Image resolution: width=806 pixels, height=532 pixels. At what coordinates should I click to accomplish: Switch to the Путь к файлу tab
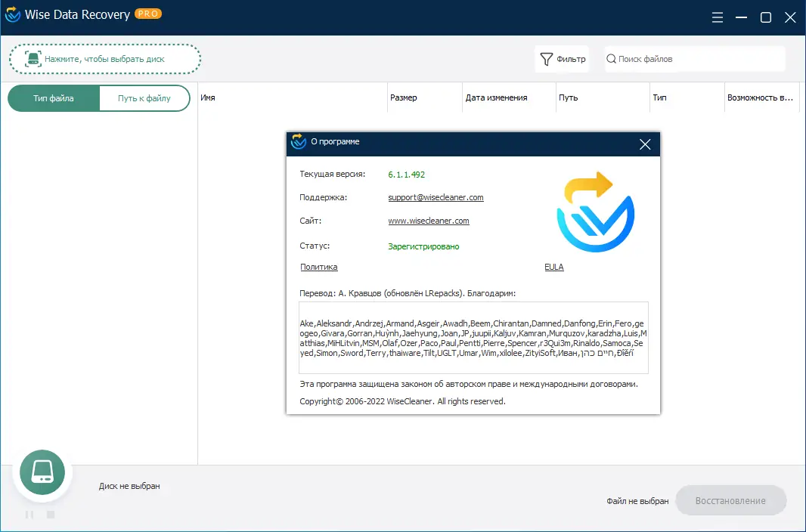144,98
